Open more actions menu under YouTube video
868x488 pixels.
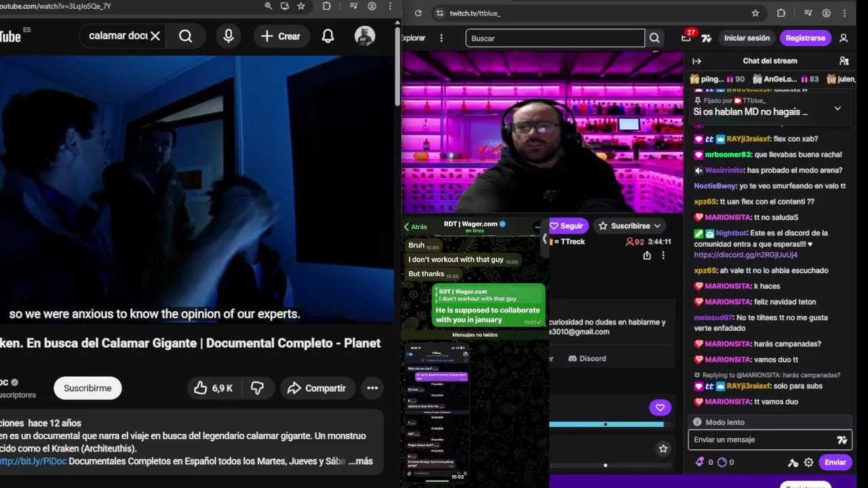tap(372, 388)
